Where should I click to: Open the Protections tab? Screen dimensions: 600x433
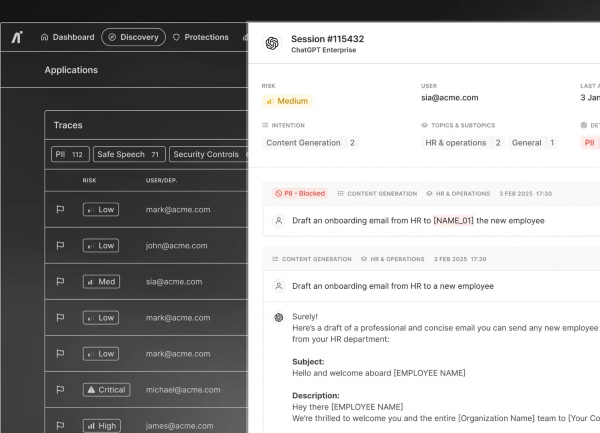tap(201, 37)
